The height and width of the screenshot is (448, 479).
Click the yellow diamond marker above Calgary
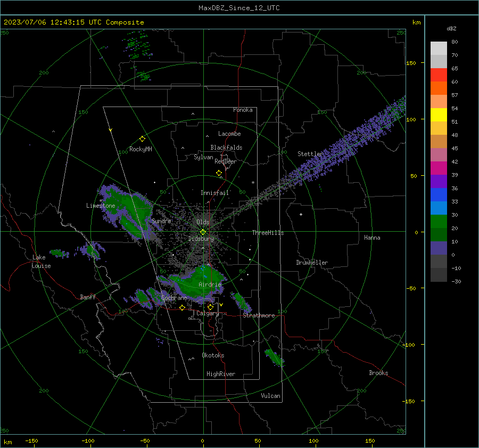pyautogui.click(x=210, y=307)
